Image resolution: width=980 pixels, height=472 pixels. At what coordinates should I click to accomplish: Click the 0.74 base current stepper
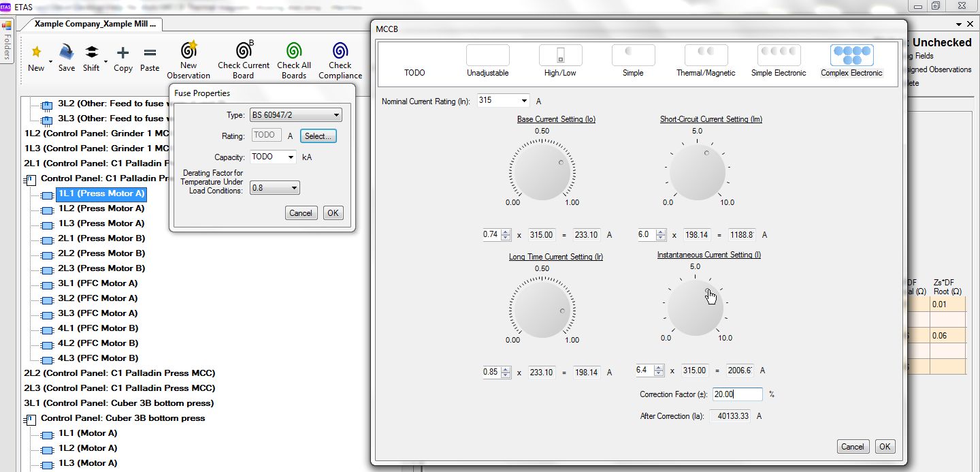(506, 234)
